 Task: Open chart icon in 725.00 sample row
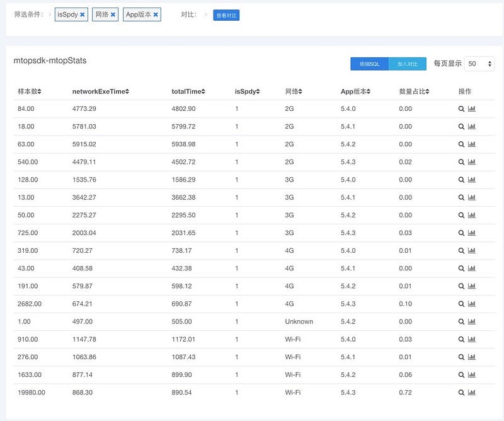(471, 233)
